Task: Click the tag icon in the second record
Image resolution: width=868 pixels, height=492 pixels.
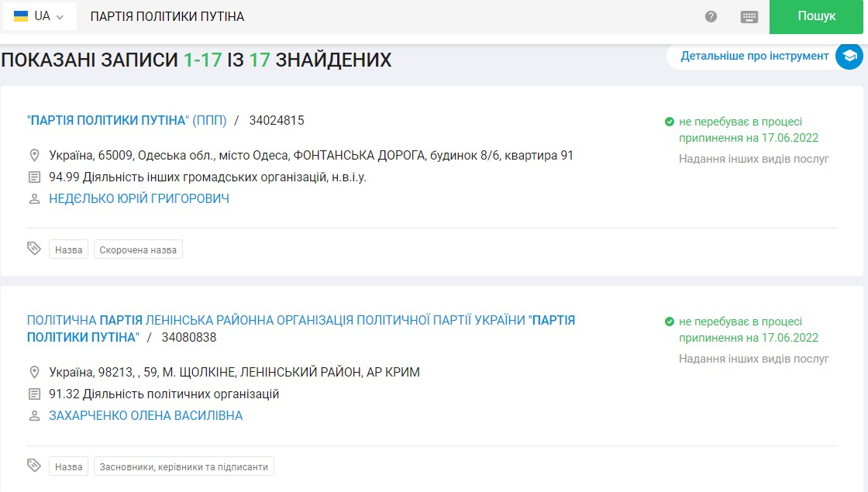Action: (x=34, y=466)
